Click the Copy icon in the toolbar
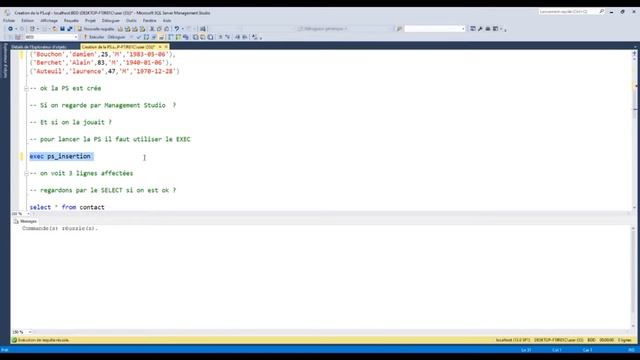The image size is (640, 360). click(160, 29)
